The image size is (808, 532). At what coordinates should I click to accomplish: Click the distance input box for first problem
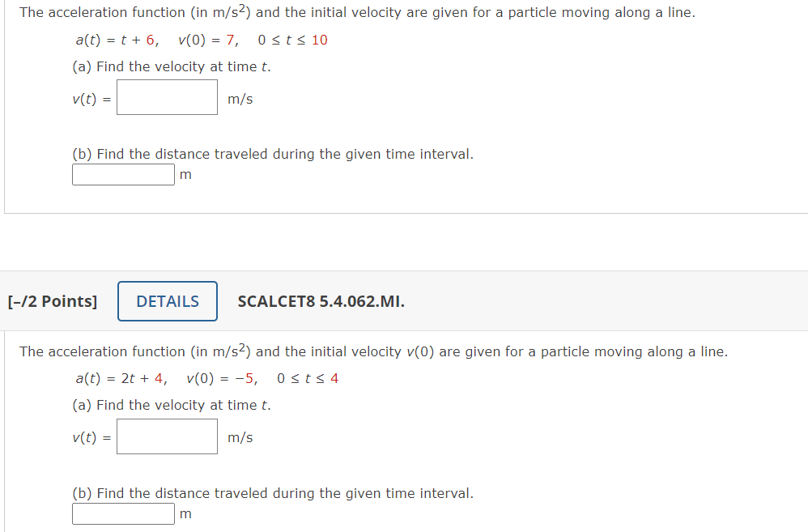tap(122, 173)
